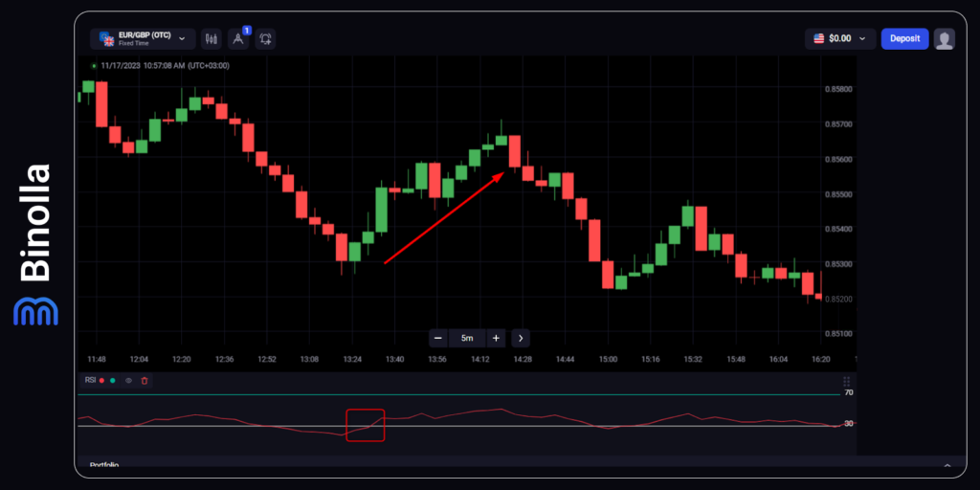
Task: Expand the Portfolio panel chevron
Action: coord(947,466)
